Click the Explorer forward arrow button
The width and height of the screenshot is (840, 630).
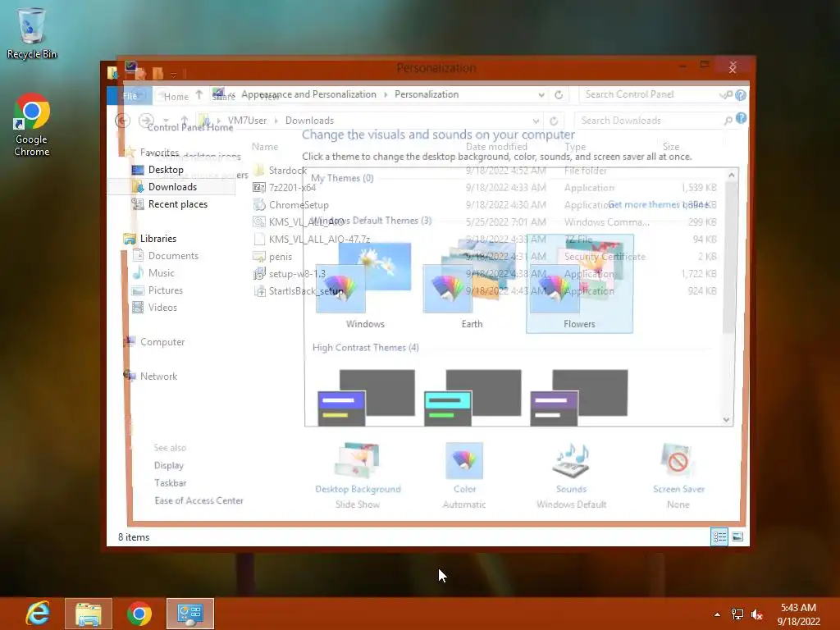pos(146,121)
